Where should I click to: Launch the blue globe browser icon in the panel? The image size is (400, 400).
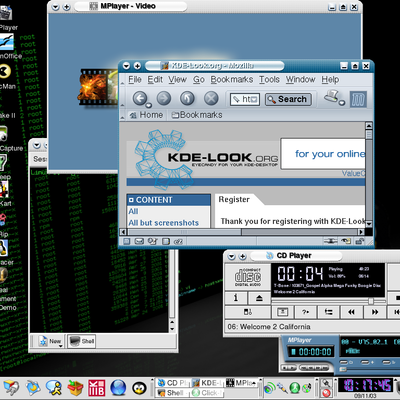click(118, 388)
